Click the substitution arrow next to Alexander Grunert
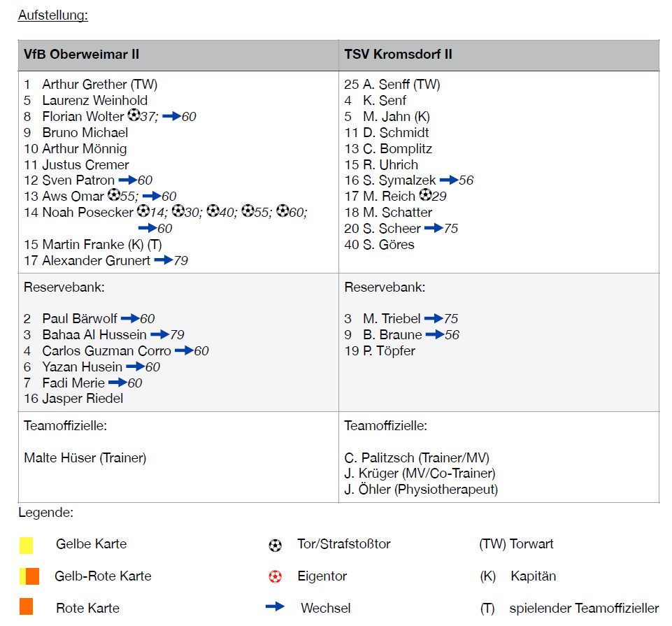672x626 pixels. coord(163,260)
